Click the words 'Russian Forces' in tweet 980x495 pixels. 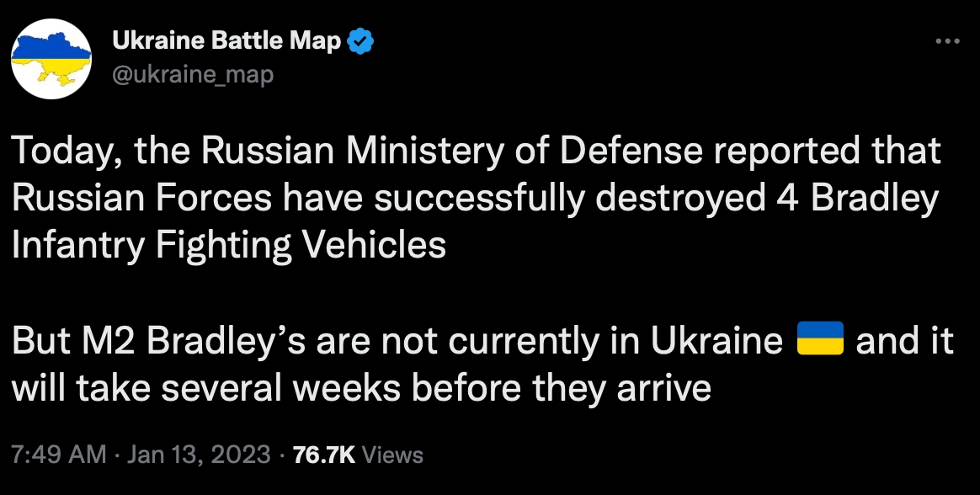pos(142,200)
